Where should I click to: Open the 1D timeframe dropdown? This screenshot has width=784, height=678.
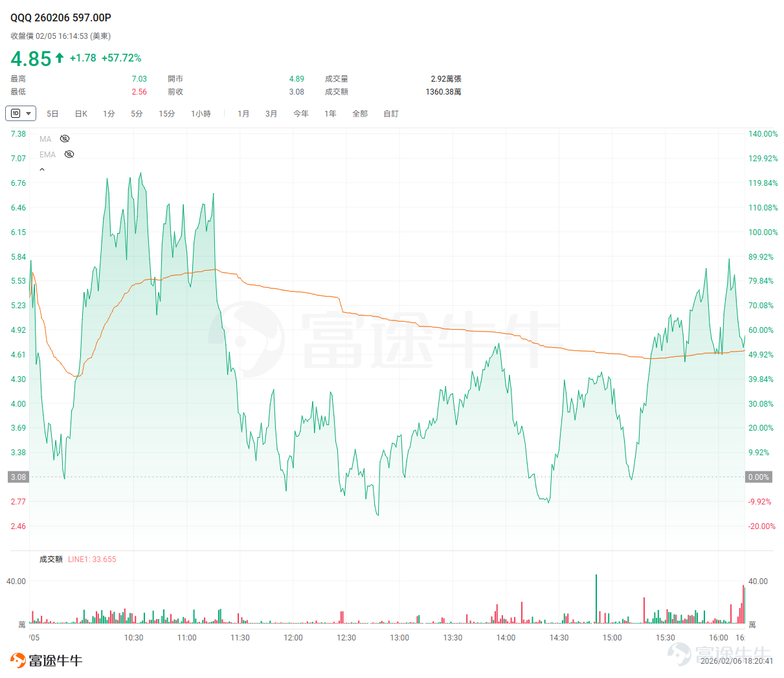tap(21, 113)
